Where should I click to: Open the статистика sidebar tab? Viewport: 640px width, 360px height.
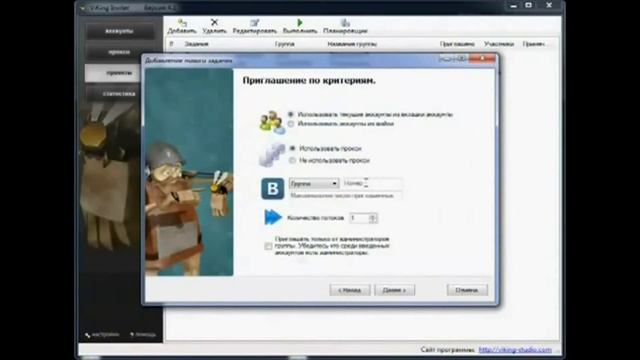(x=119, y=93)
